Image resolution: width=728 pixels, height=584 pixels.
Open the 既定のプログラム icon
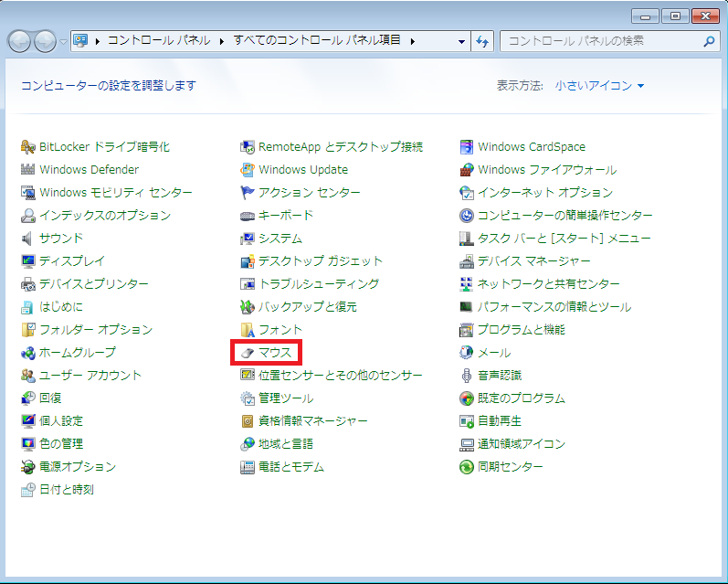466,398
